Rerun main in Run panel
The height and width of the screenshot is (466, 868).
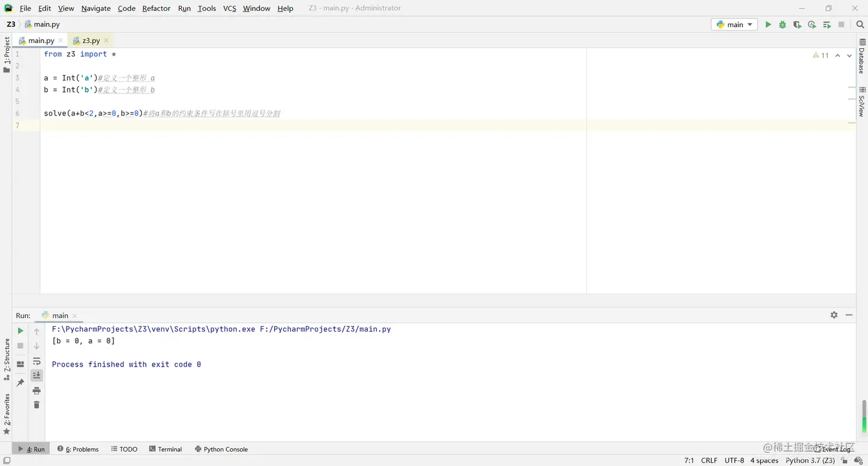click(x=21, y=331)
